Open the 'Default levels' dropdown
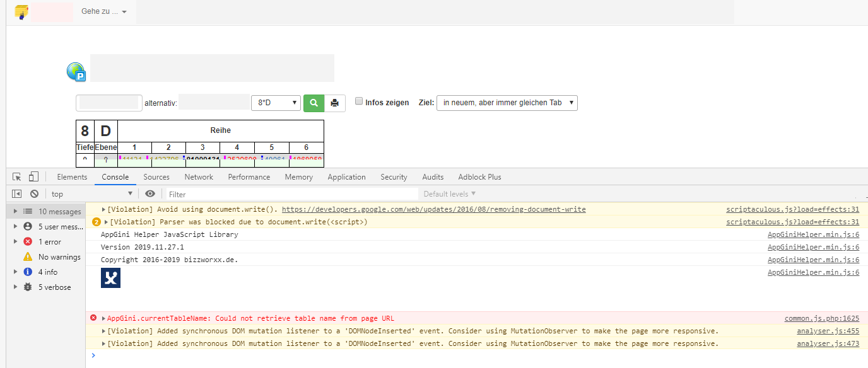The width and height of the screenshot is (868, 368). tap(450, 194)
